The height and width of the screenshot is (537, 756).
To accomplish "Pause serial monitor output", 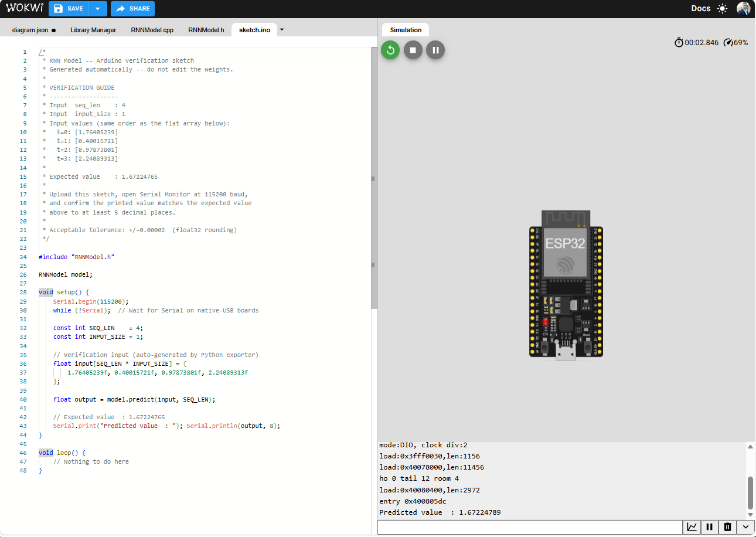I will click(x=710, y=527).
